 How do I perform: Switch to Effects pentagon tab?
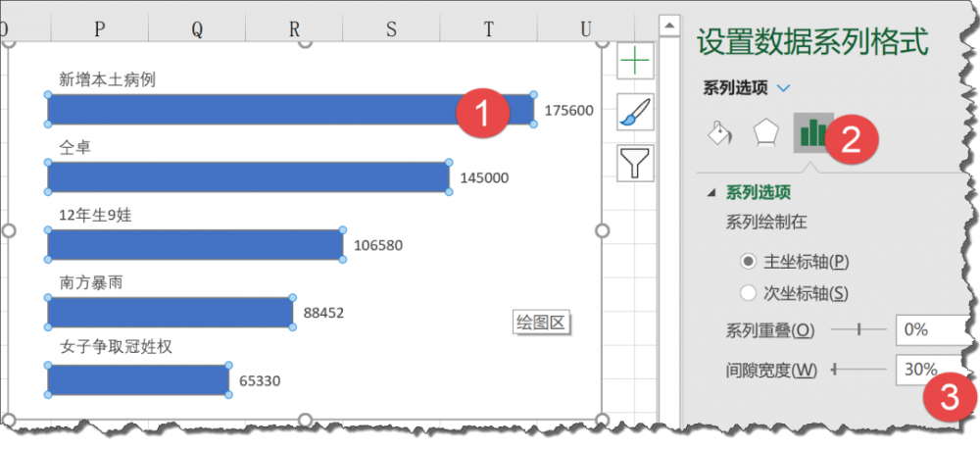pyautogui.click(x=765, y=132)
